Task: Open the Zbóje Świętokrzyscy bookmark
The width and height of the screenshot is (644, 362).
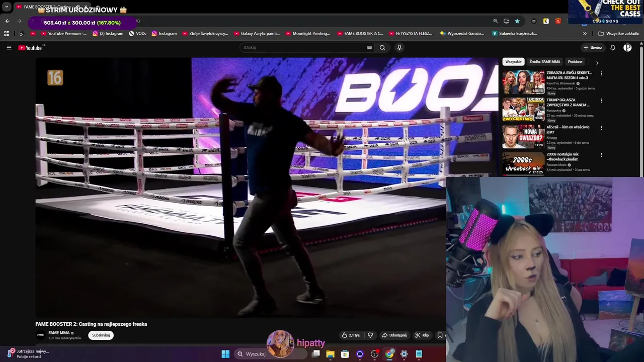Action: (205, 34)
